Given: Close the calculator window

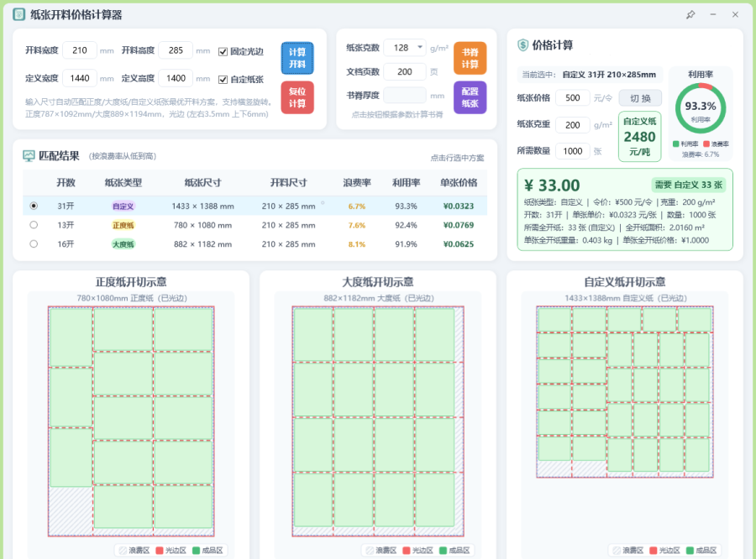Looking at the screenshot, I should [735, 14].
